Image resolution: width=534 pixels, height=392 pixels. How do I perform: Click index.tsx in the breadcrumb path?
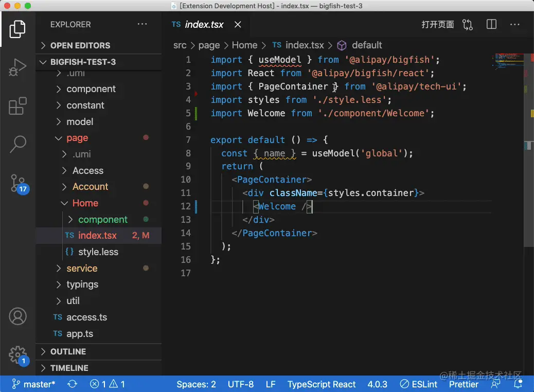coord(305,45)
